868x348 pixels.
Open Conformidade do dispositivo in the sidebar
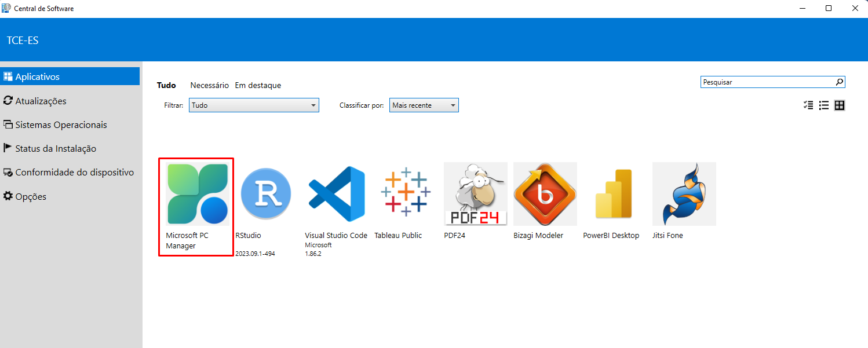(x=70, y=172)
